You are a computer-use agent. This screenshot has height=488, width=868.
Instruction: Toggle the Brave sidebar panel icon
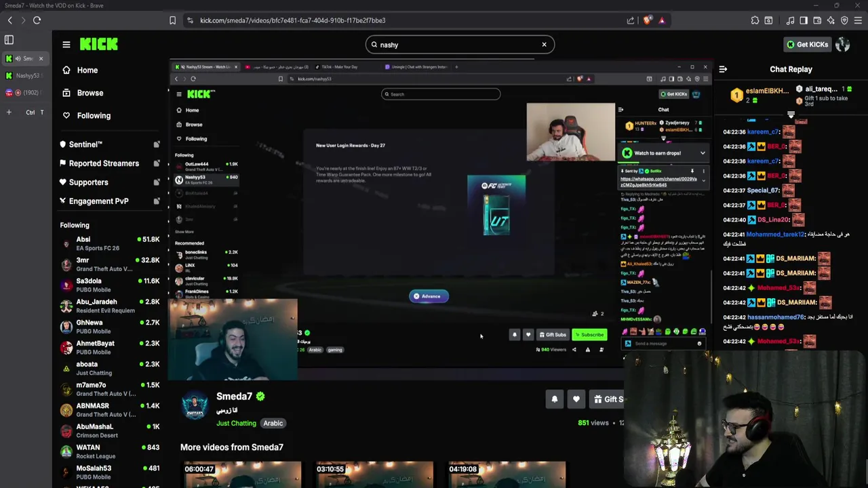[x=804, y=20]
